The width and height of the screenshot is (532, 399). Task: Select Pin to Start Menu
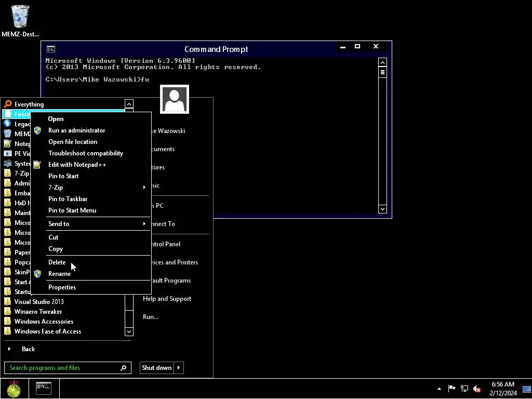point(91,210)
